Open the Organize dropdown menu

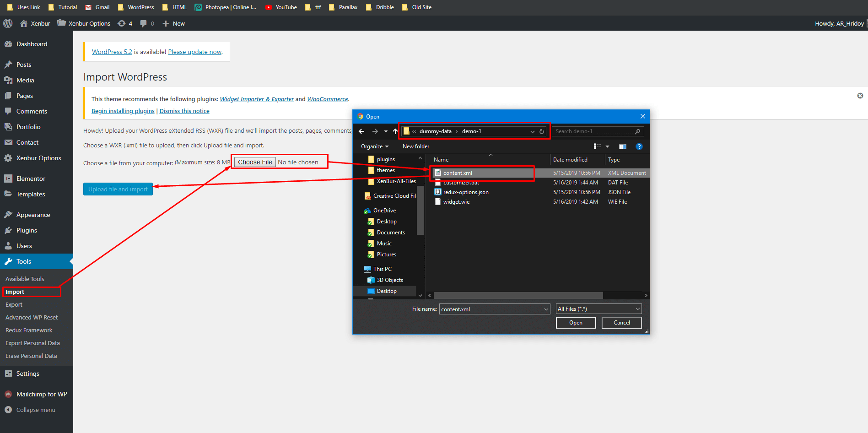374,146
